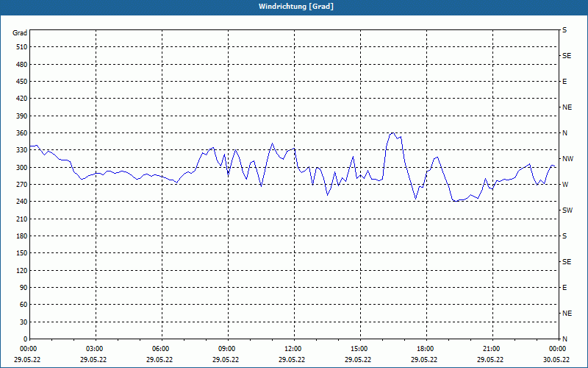Select the 29.05.22 date under 18:00
Screen dimensions: 588x368
click(424, 360)
